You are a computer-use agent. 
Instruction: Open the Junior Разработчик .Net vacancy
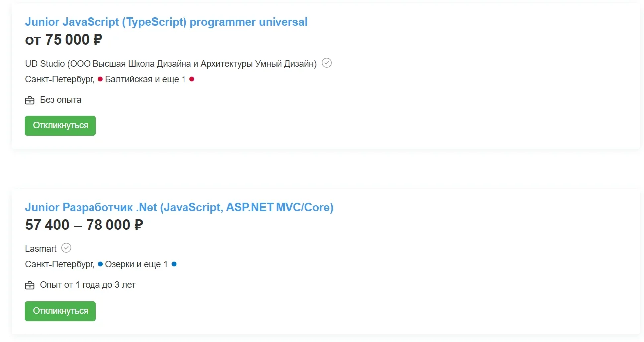[179, 208]
